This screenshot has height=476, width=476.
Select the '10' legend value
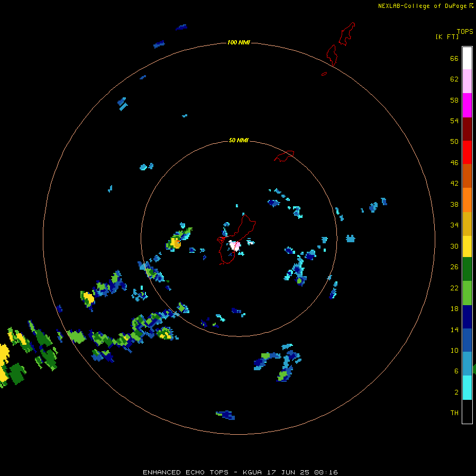(x=454, y=350)
